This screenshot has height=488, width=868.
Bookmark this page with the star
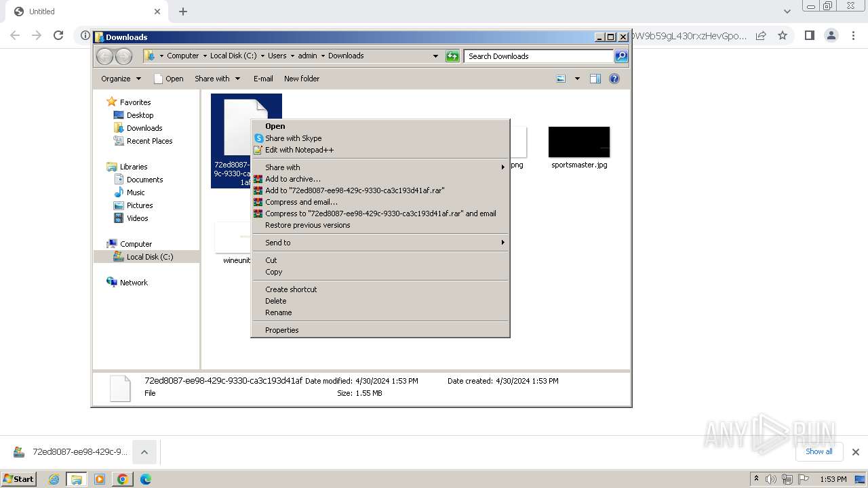tap(783, 35)
